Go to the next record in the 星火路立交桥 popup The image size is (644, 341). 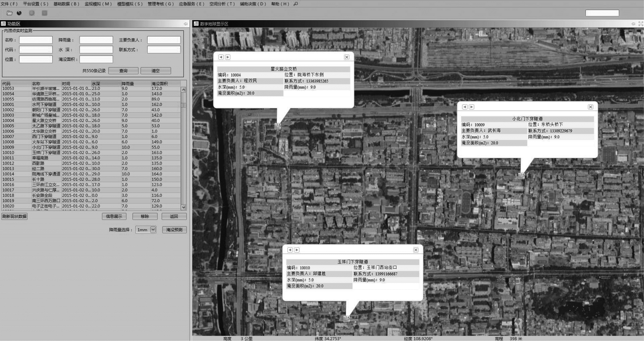point(227,57)
